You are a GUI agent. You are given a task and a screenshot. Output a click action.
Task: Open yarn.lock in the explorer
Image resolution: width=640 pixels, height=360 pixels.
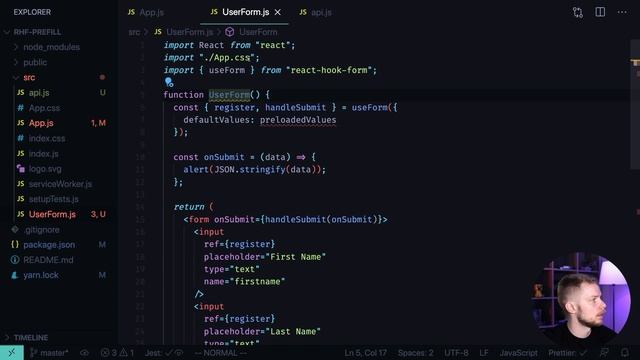[x=41, y=275]
